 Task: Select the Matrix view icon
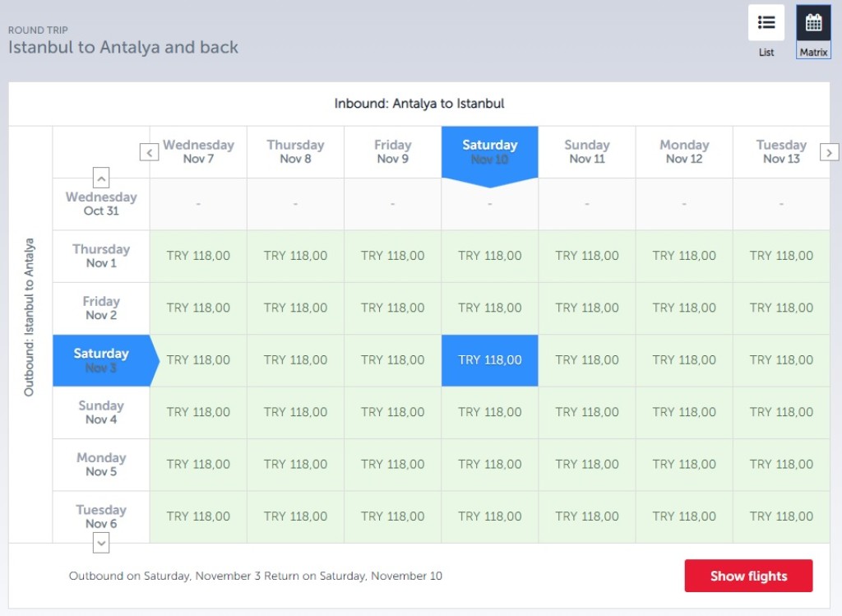pos(813,23)
